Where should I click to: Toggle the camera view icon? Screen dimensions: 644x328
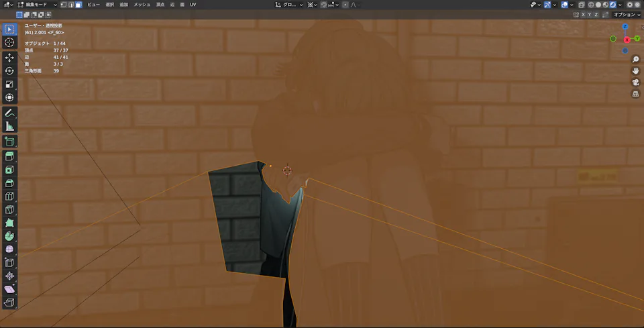635,82
